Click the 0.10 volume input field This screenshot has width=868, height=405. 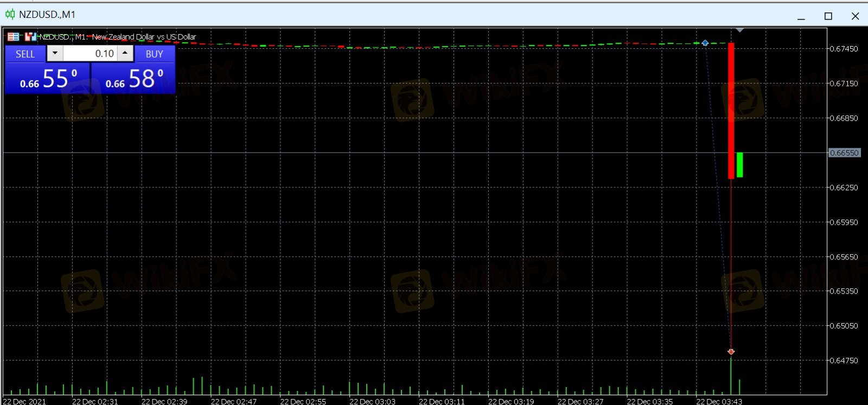[x=90, y=53]
